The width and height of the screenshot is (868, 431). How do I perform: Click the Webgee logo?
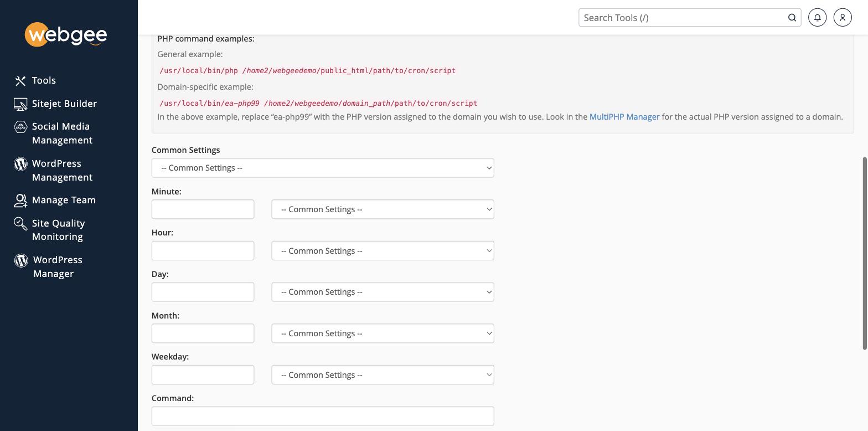(66, 35)
